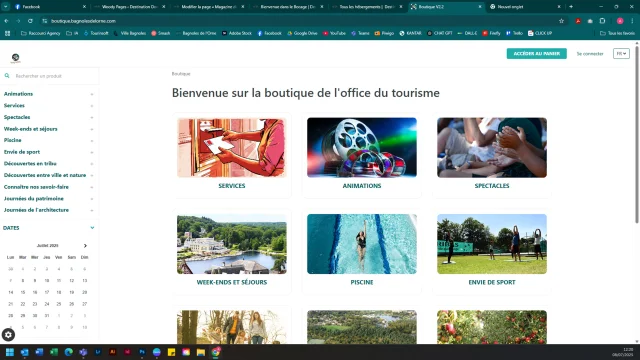Open Envie de sport sidebar link
This screenshot has width=640, height=360.
coord(22,152)
